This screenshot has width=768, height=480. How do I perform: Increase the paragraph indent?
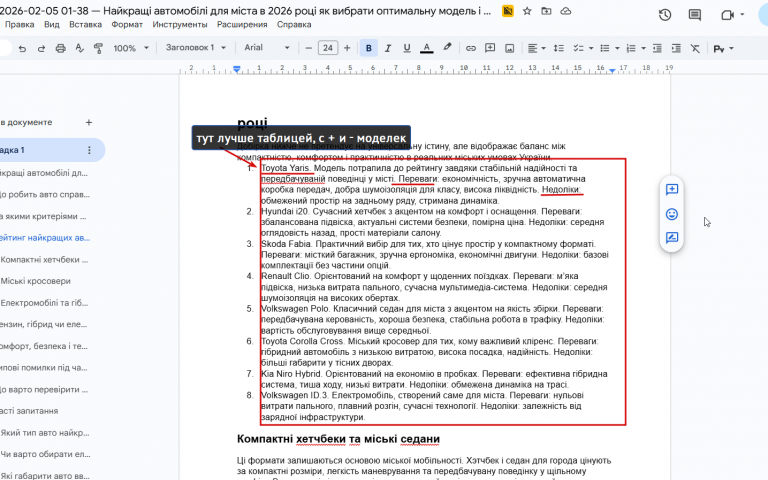[676, 48]
